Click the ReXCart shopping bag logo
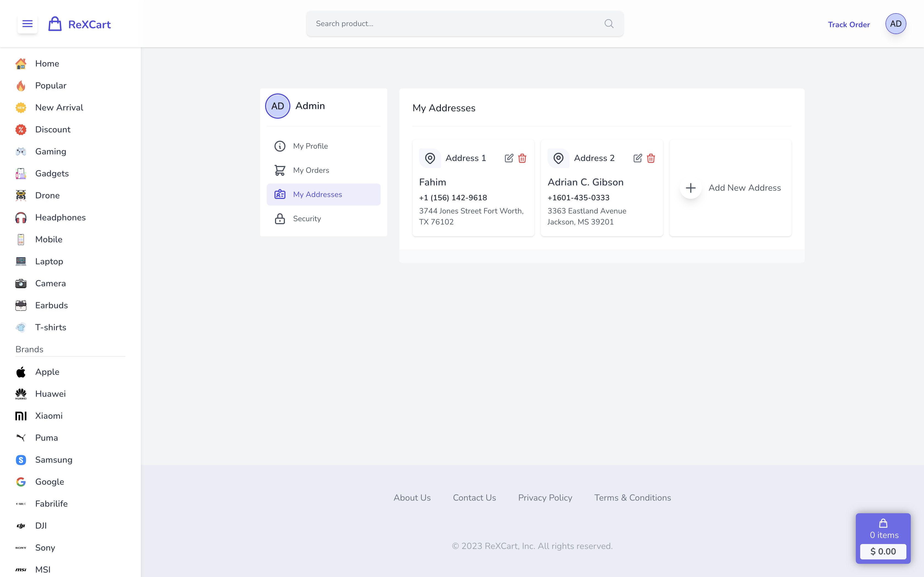Viewport: 924px width, 577px height. point(55,24)
